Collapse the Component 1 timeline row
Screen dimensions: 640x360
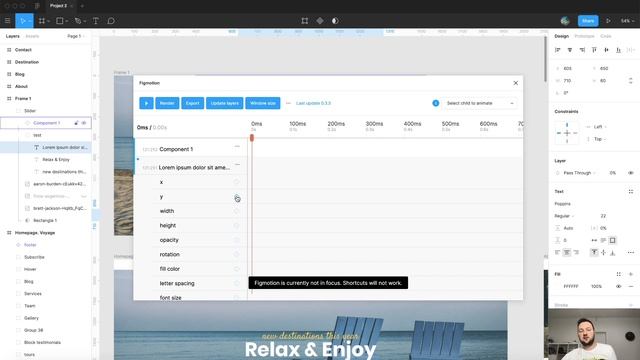(237, 146)
